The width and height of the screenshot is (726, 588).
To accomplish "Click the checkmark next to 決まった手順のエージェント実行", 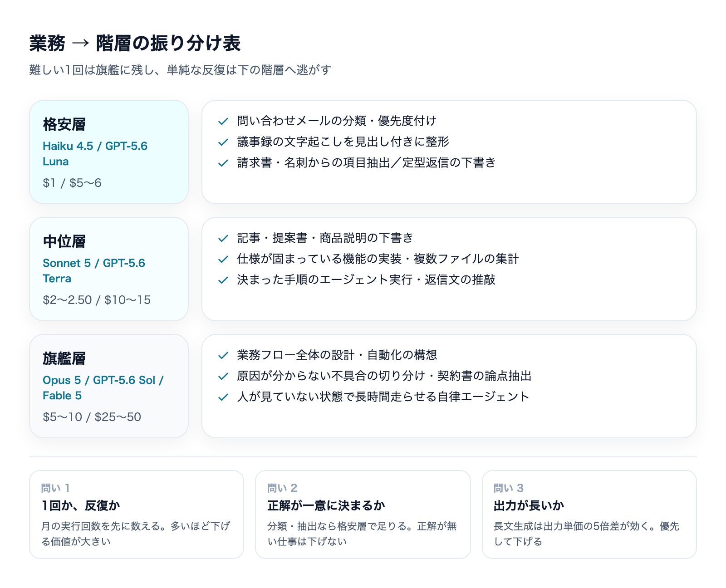I will 223,280.
